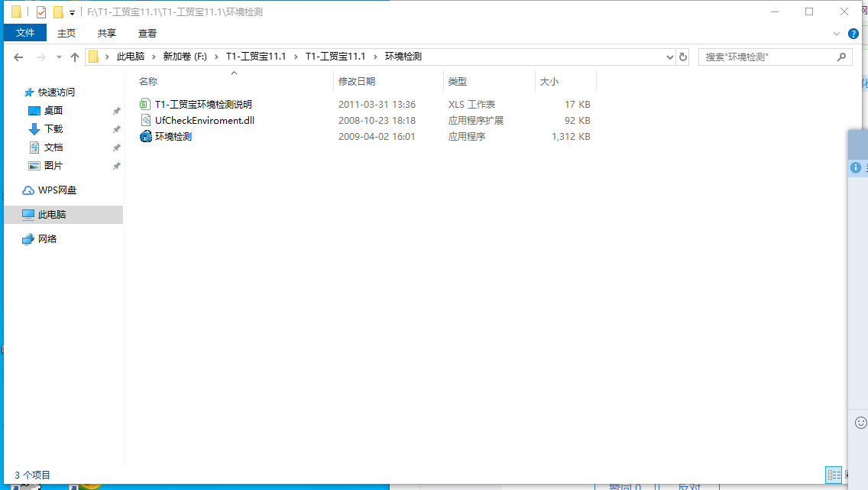Open 文档 in quick access
Viewport: 868px width, 490px height.
53,148
